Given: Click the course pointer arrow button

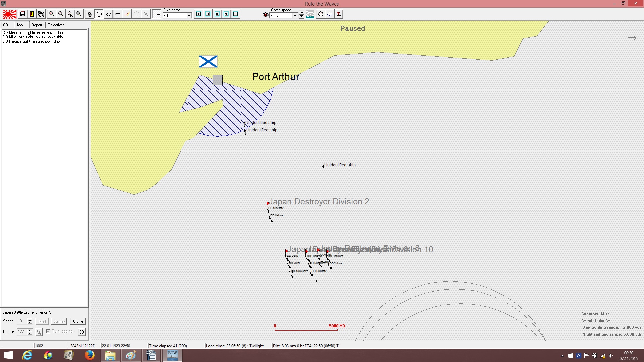Looking at the screenshot, I should (x=39, y=332).
